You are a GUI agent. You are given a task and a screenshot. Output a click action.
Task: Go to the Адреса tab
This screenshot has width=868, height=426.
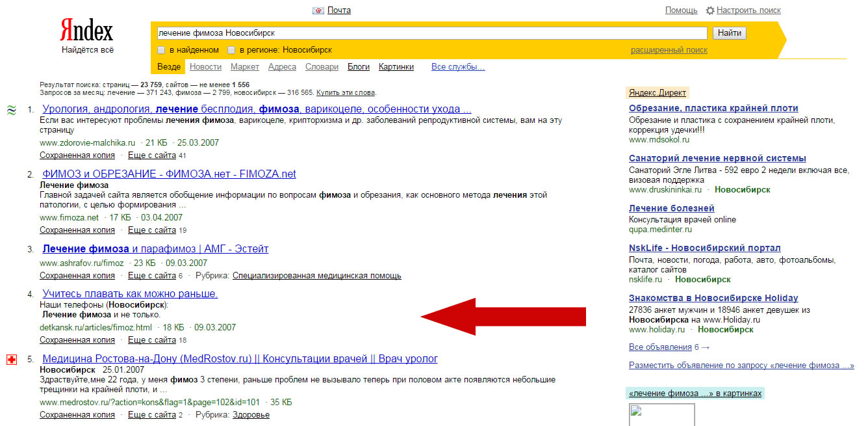(x=282, y=67)
